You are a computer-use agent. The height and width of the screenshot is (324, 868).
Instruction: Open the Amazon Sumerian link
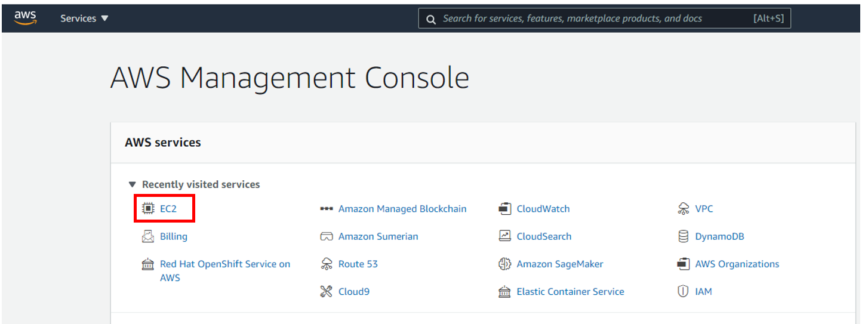pyautogui.click(x=378, y=236)
